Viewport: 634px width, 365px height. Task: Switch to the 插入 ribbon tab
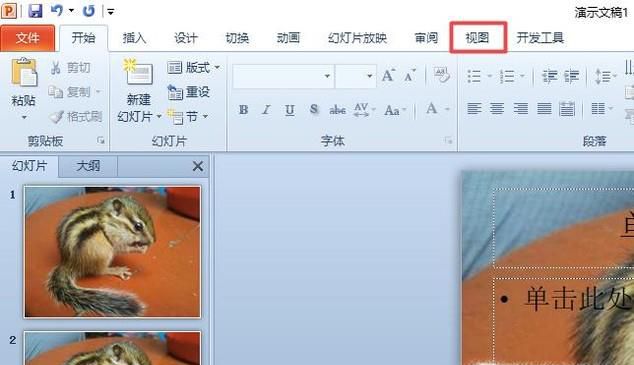[134, 38]
